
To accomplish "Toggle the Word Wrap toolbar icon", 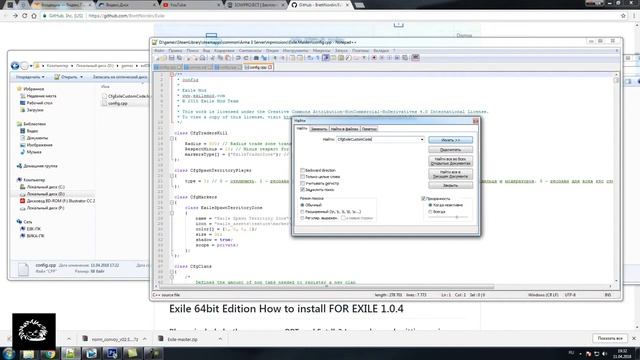I will click(x=309, y=58).
